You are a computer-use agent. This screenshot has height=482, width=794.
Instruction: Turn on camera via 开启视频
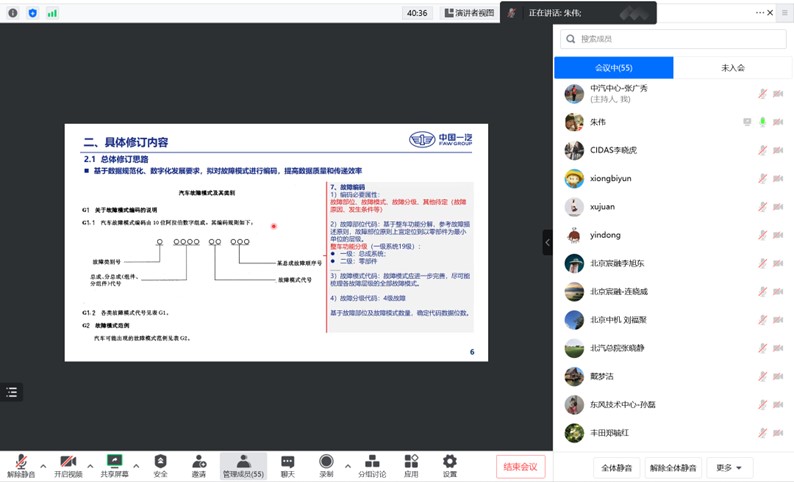(67, 465)
